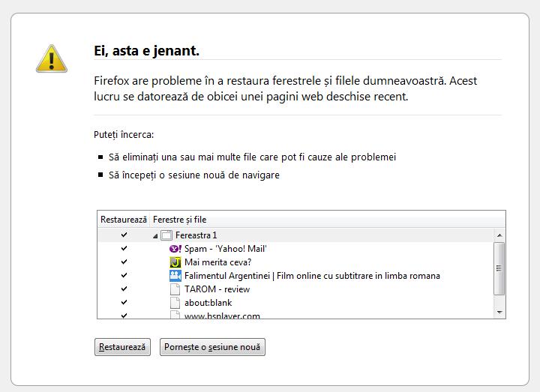Screen dimensions: 540x392
Task: Click the Falimentul Argentinei tab favicon
Action: (175, 276)
